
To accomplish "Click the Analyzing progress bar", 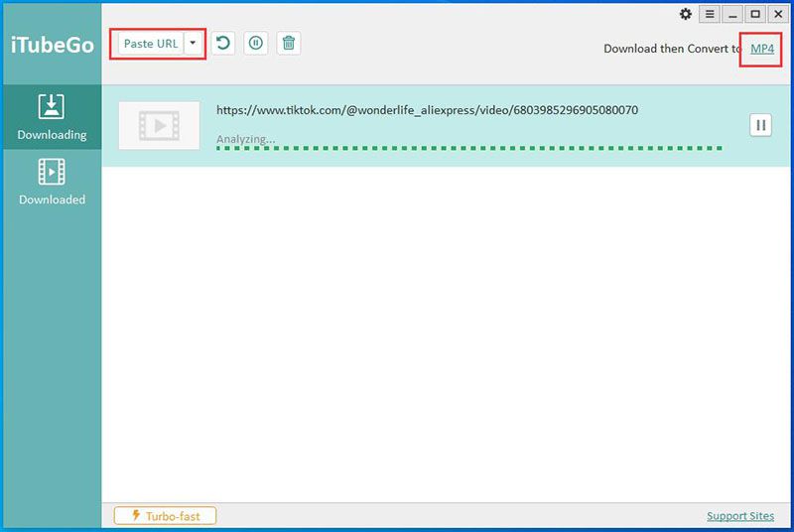I will tap(469, 148).
